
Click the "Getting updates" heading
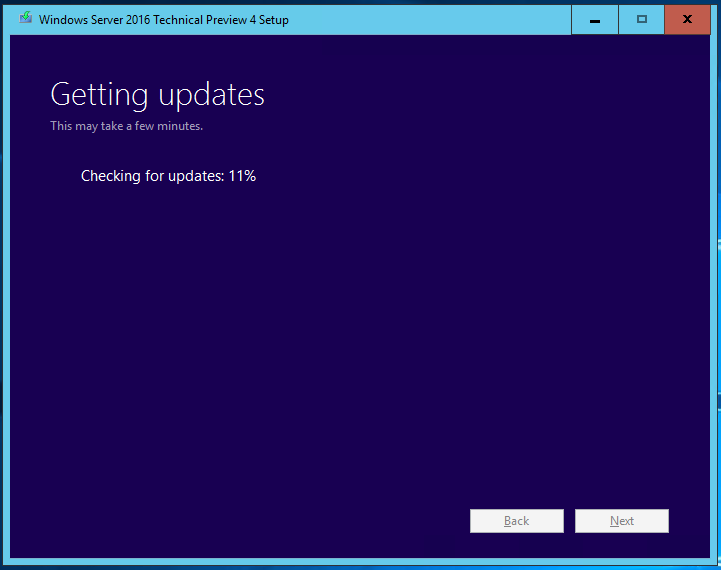coord(157,95)
